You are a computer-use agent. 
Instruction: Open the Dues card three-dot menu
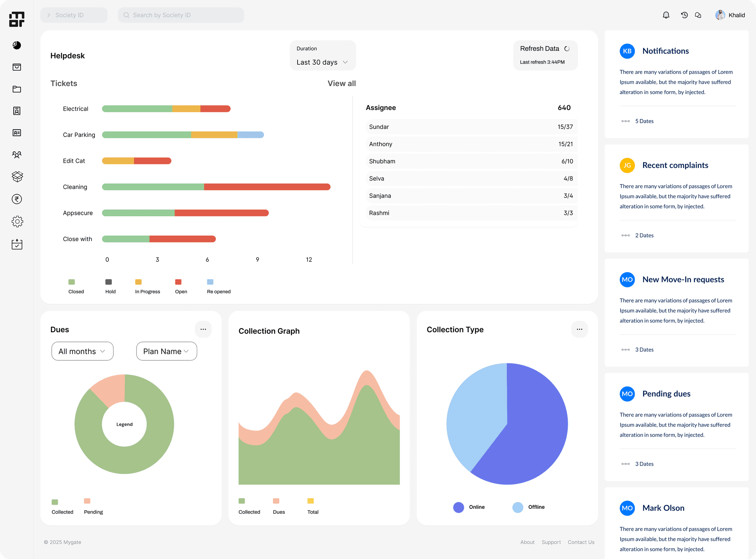[203, 329]
